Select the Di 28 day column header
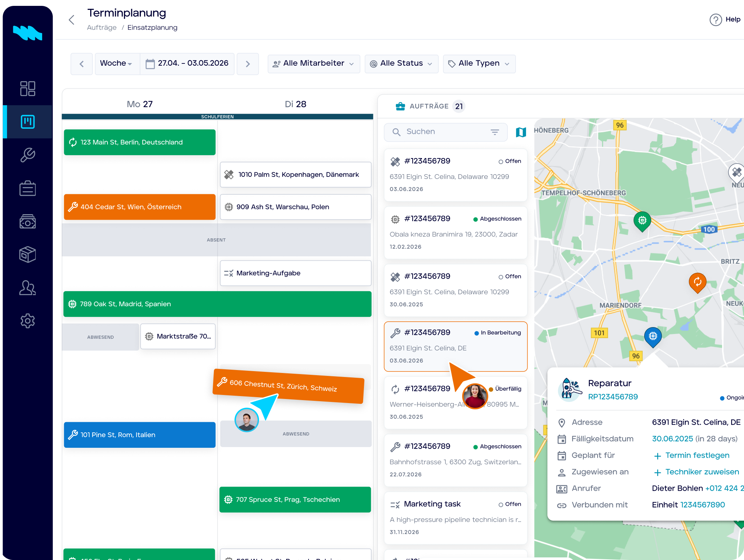The width and height of the screenshot is (744, 560). [x=295, y=104]
